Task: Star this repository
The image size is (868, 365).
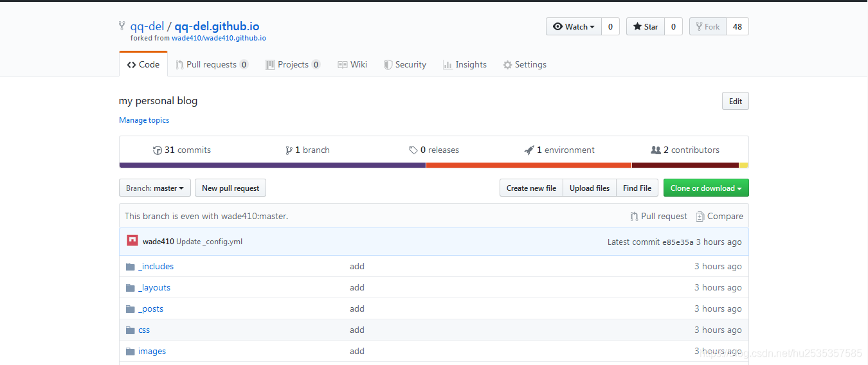Action: tap(646, 26)
